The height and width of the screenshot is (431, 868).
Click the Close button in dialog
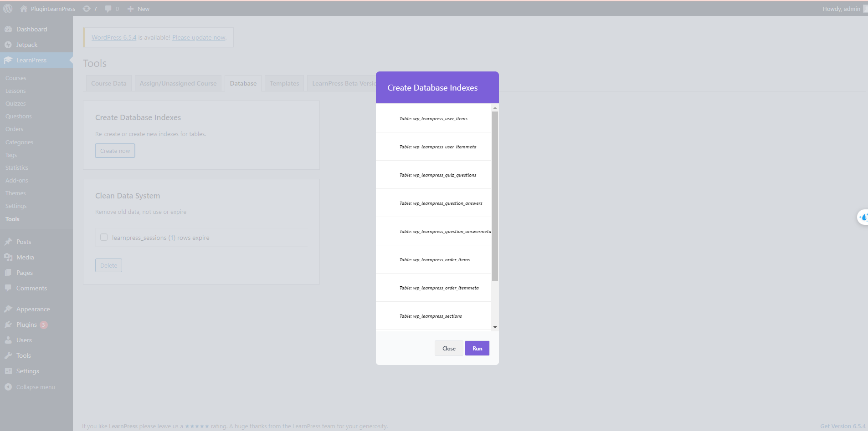449,348
